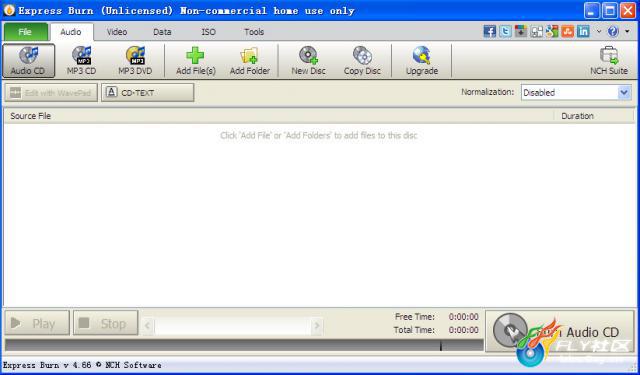Open the Normalization dropdown
Screen dimensions: 640x375
(576, 93)
